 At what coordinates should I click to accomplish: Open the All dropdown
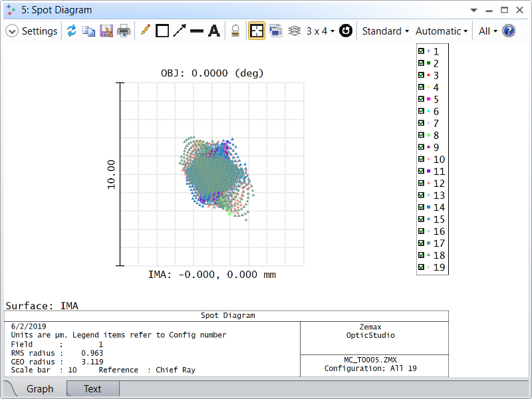pyautogui.click(x=488, y=31)
